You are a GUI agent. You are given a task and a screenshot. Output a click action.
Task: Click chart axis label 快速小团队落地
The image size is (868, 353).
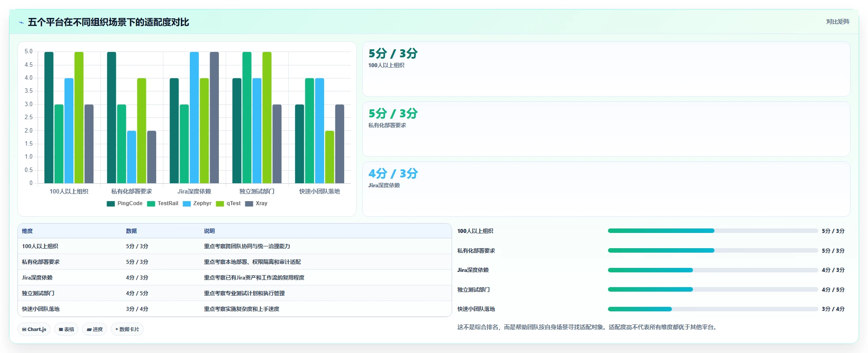[320, 191]
